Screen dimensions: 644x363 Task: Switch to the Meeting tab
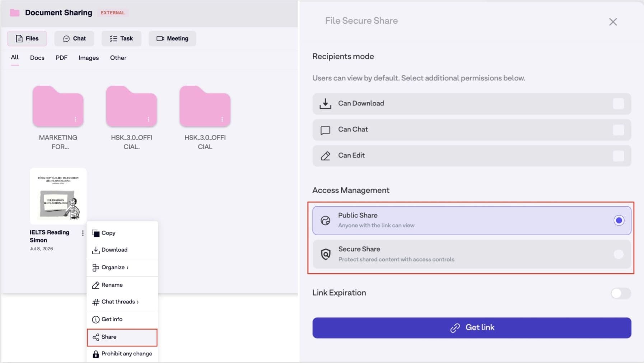172,38
